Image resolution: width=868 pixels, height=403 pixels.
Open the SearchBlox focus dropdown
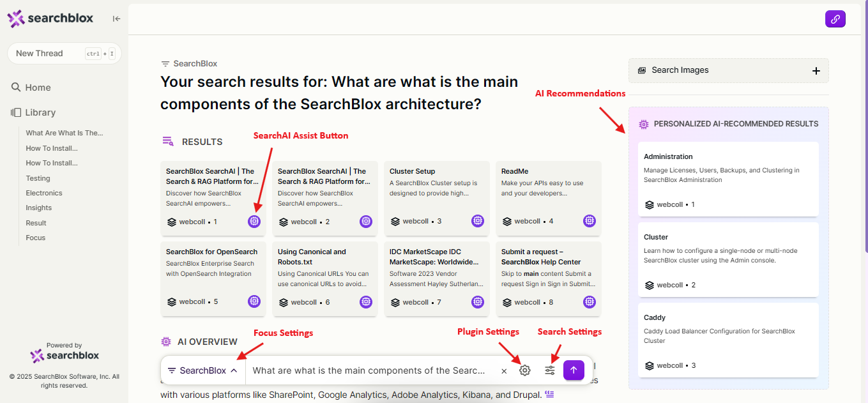(x=203, y=370)
